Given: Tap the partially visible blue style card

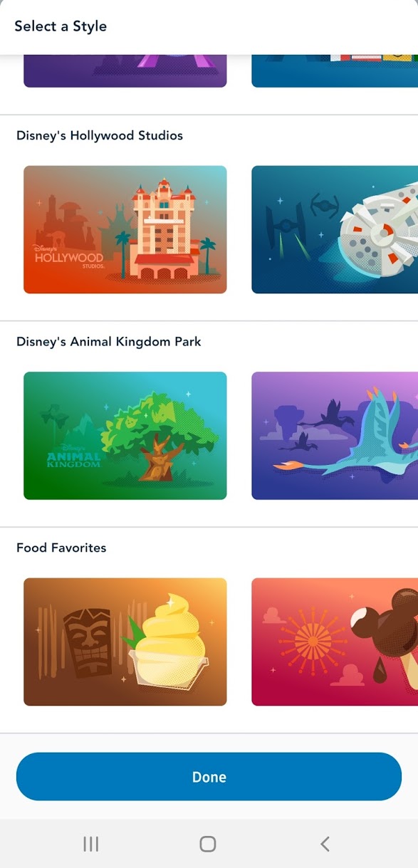Looking at the screenshot, I should point(335,71).
